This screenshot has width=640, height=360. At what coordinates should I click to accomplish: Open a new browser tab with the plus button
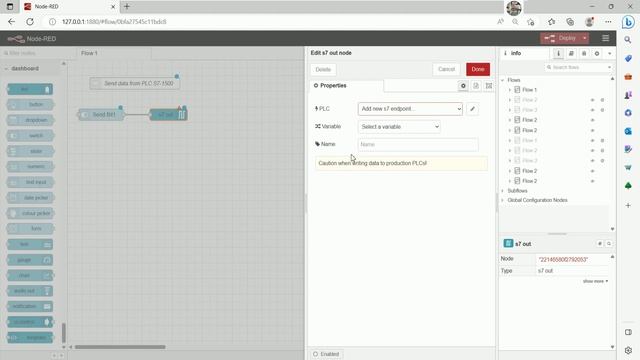coord(127,7)
